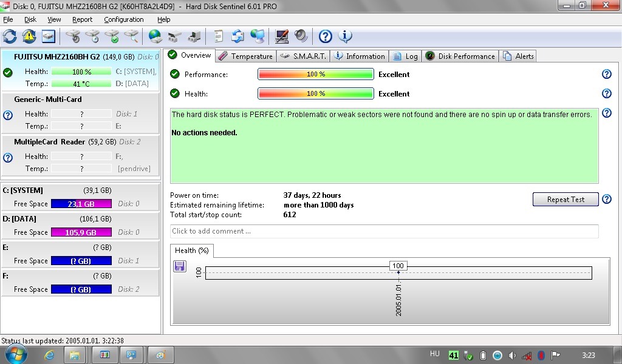Click the taskbar clock showing 3:23
The width and height of the screenshot is (622, 364).
tap(588, 355)
